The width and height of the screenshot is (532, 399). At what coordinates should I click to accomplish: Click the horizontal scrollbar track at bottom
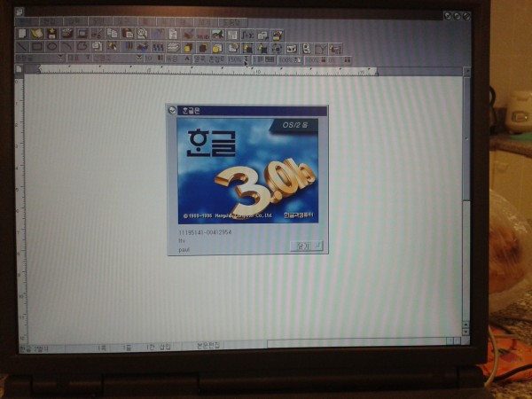tap(356, 342)
